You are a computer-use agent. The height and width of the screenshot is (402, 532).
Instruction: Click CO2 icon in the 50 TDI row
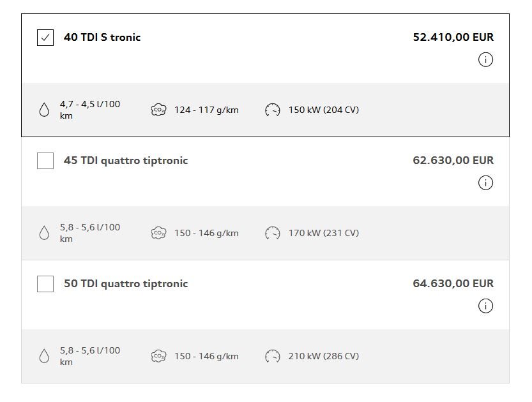click(158, 356)
